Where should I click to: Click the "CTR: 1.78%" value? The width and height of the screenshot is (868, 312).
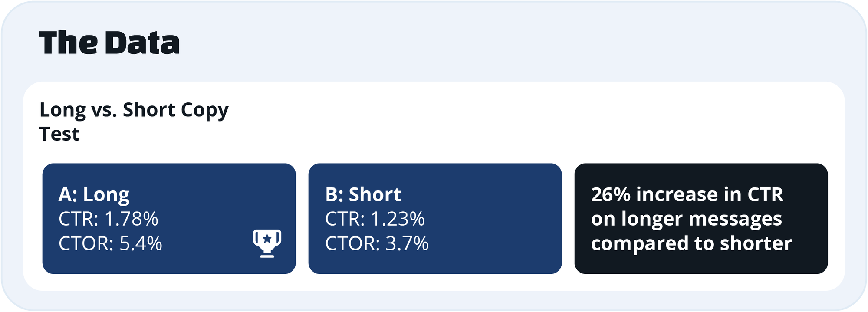click(108, 219)
